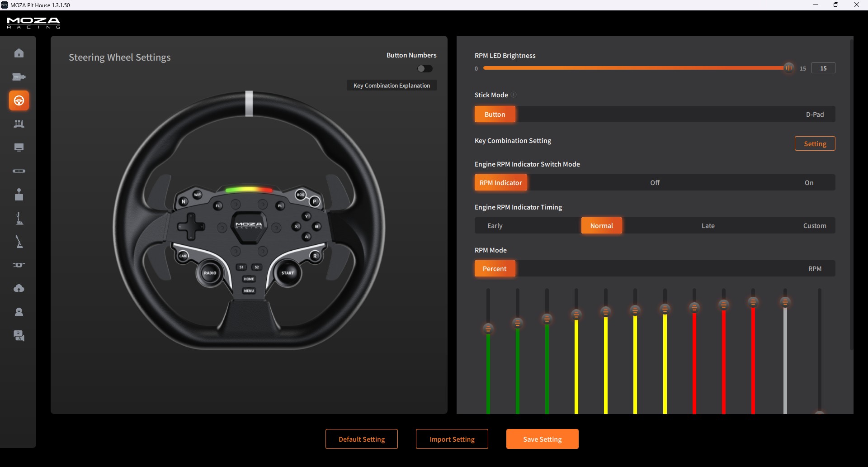Click the first red RPM threshold slider handle
Viewport: 868px width, 467px height.
pos(694,308)
